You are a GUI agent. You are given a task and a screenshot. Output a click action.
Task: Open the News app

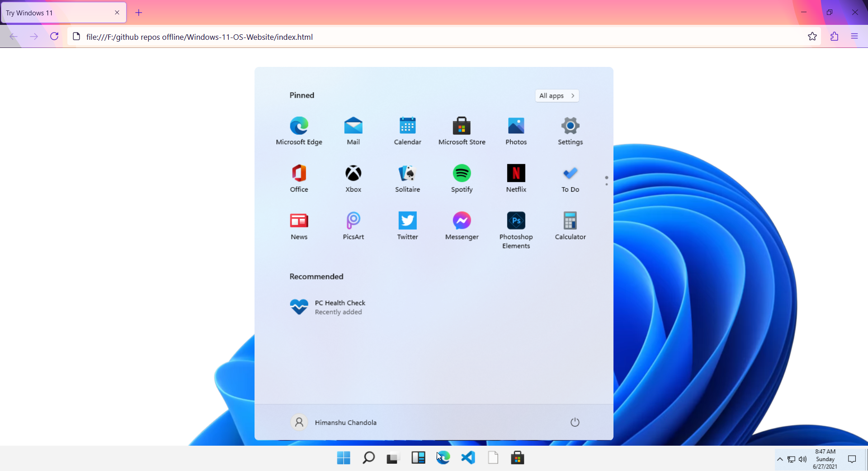(299, 226)
